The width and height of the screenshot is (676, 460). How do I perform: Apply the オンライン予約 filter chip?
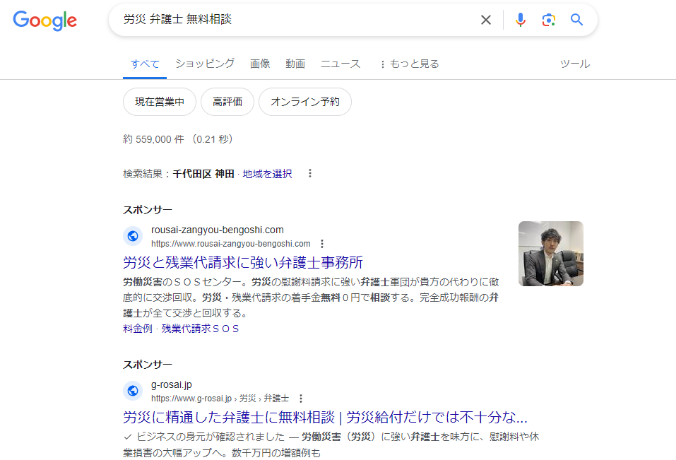(305, 102)
